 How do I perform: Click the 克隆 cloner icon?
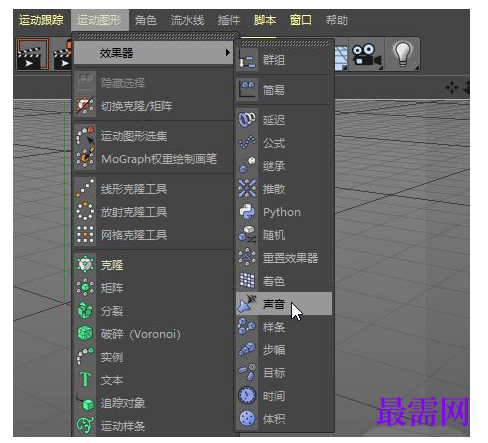coord(85,265)
